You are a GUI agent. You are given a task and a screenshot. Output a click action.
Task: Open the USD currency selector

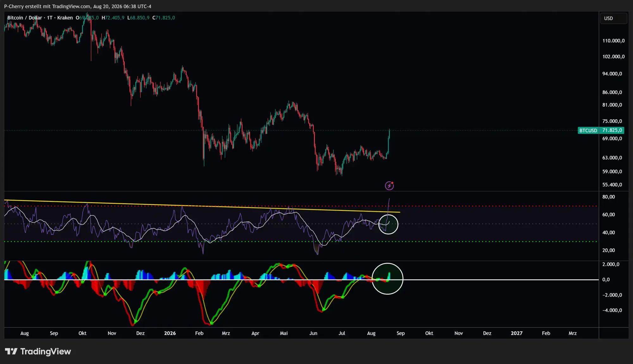click(x=613, y=18)
